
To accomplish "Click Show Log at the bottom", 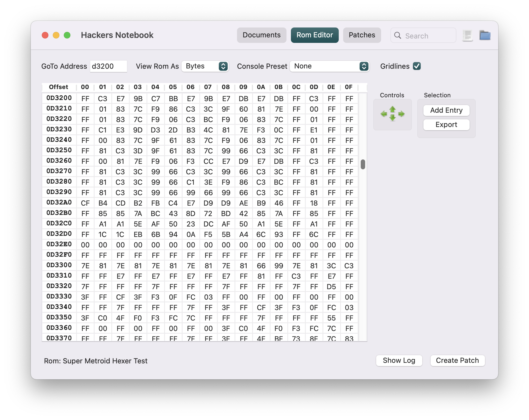I will pyautogui.click(x=399, y=360).
